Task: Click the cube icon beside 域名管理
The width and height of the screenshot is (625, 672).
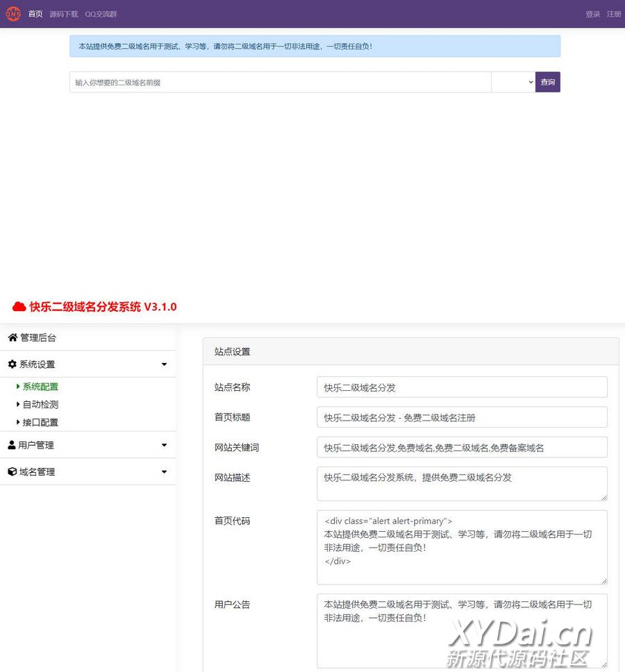Action: 12,472
